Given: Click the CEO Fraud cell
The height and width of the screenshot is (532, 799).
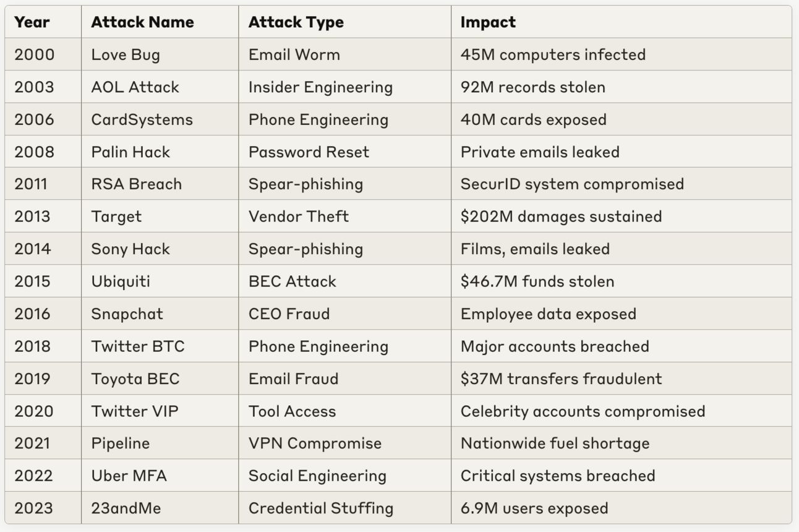Looking at the screenshot, I should [344, 314].
